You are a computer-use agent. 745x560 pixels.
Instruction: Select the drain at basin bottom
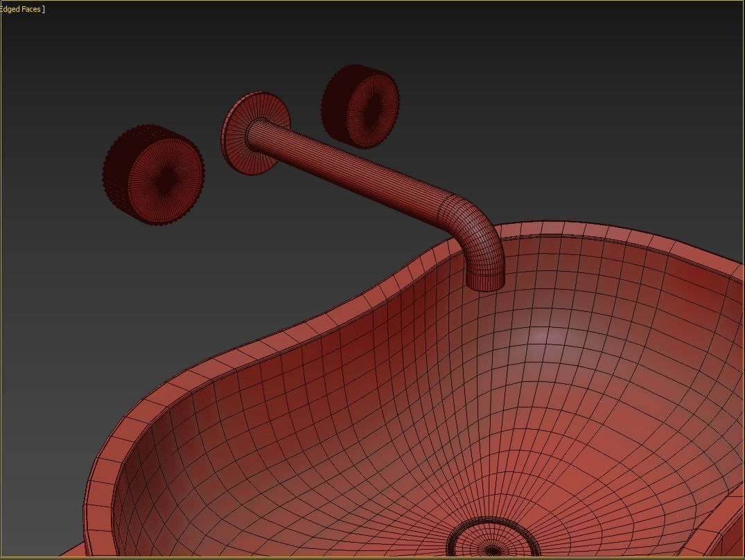(x=493, y=538)
